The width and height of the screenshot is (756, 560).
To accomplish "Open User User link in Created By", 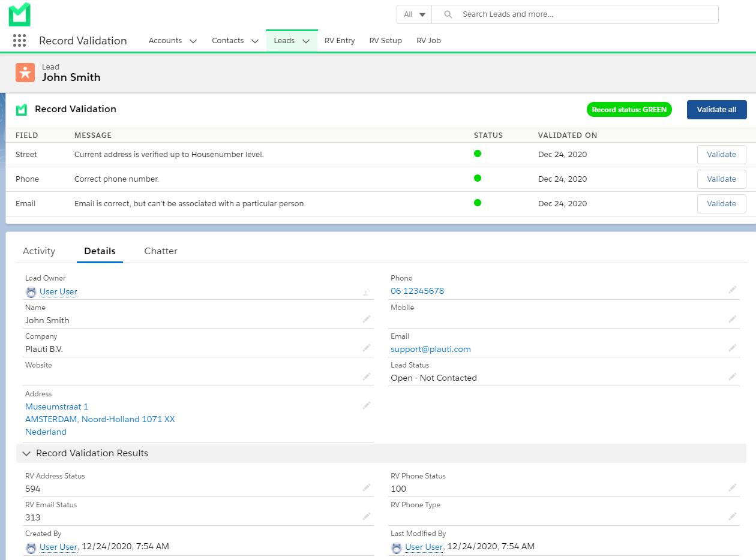I will 59,547.
